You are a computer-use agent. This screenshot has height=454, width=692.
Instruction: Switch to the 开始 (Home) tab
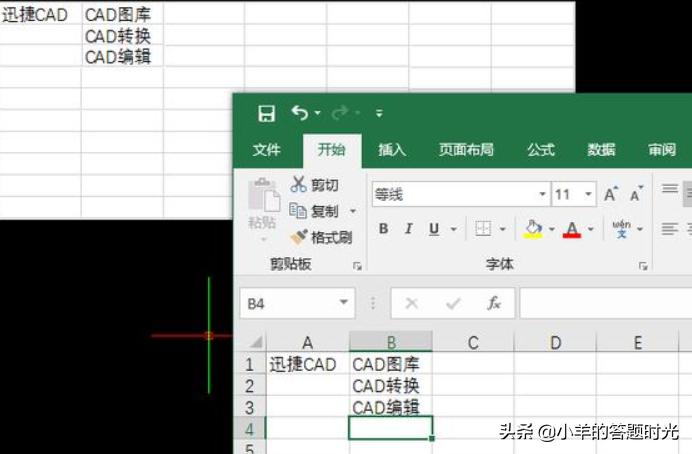click(x=331, y=150)
